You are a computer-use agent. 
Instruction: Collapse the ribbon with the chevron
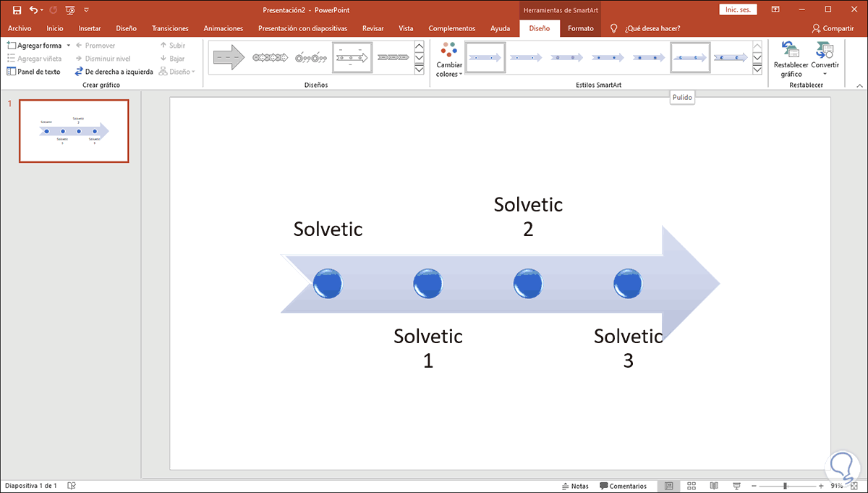coord(858,84)
